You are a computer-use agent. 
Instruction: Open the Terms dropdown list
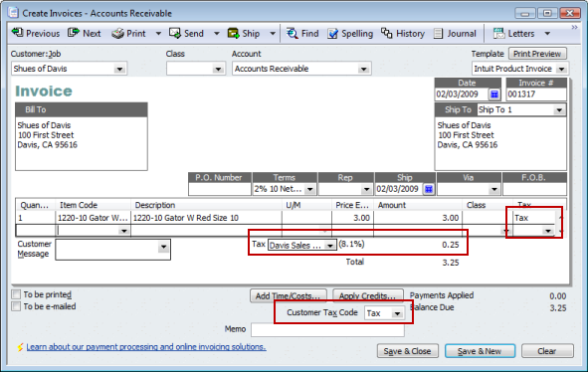310,189
